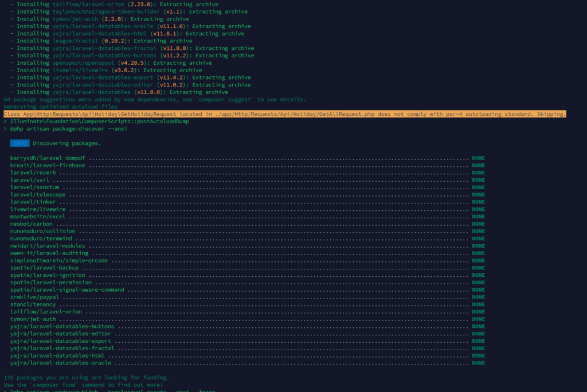Click DONE status for stancl/tenancy
Screen dimensions: 587x392
478,304
